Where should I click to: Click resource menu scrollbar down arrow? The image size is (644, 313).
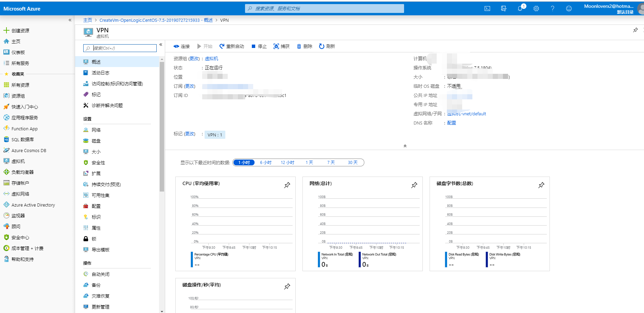[162, 311]
